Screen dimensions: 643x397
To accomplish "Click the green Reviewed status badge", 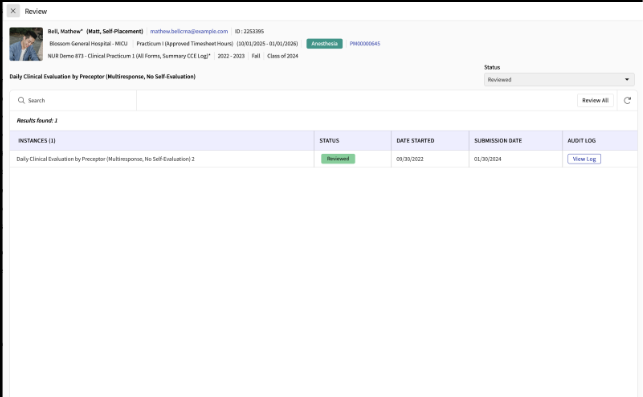I will (338, 159).
